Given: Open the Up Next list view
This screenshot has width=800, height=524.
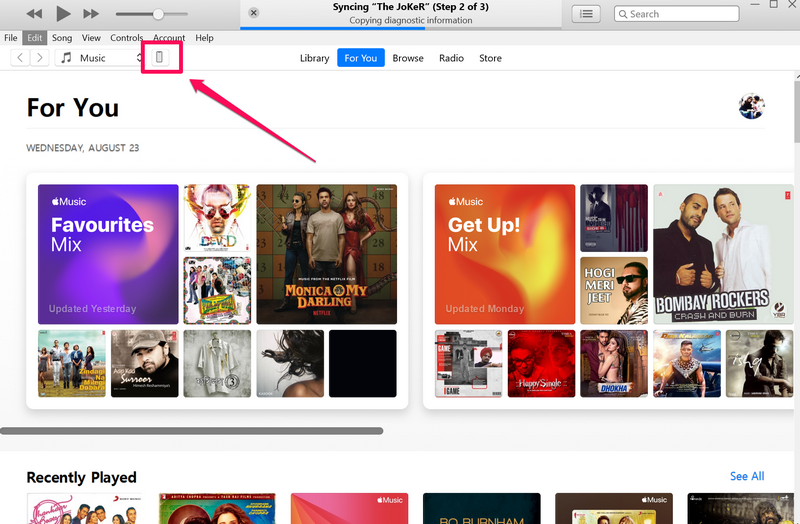Looking at the screenshot, I should (586, 14).
